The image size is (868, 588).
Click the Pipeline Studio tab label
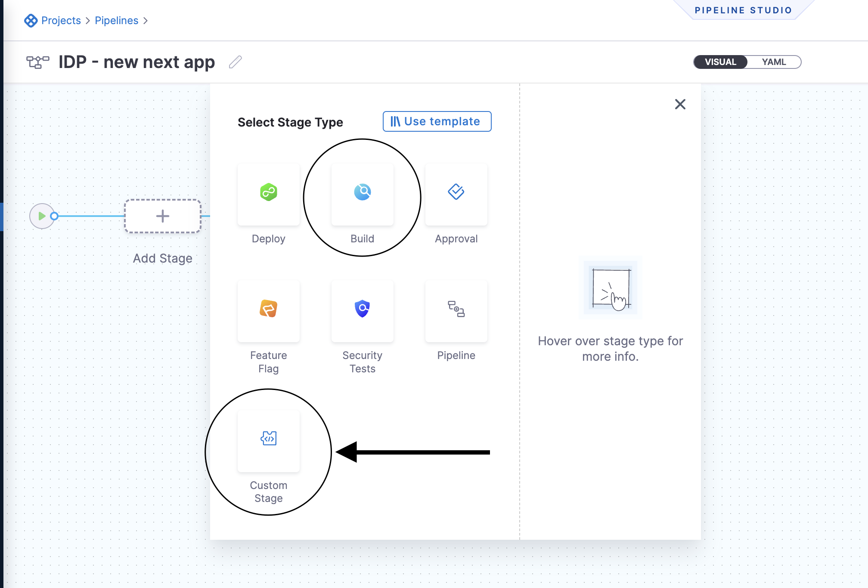pyautogui.click(x=743, y=10)
